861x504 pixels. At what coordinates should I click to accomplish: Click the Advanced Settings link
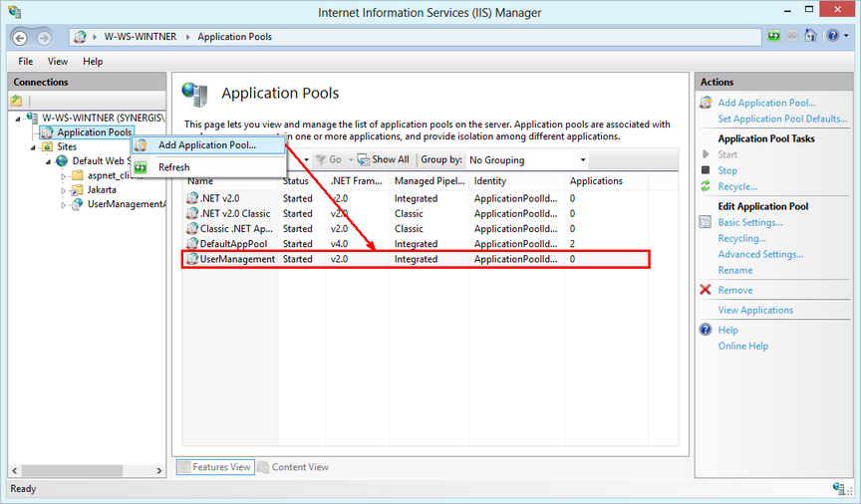coord(760,254)
